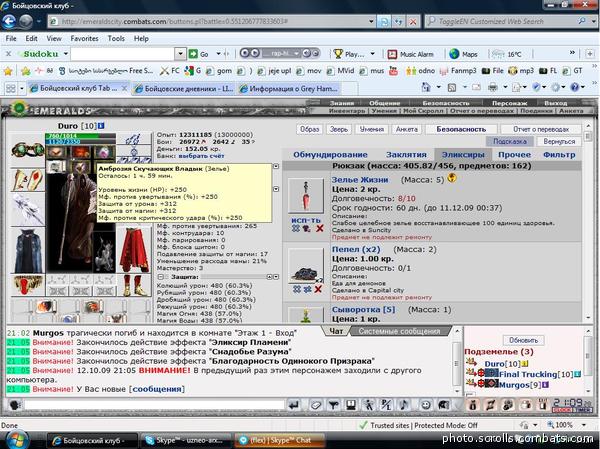Screen dimensions: 600x449
Task: Click the down arrow on Защита header
Action: coord(276,277)
